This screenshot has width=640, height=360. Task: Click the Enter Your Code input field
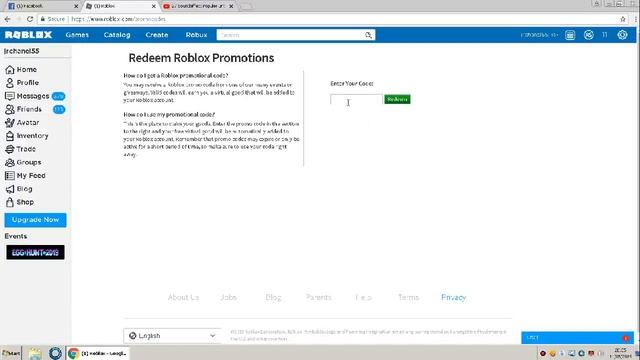click(x=356, y=99)
